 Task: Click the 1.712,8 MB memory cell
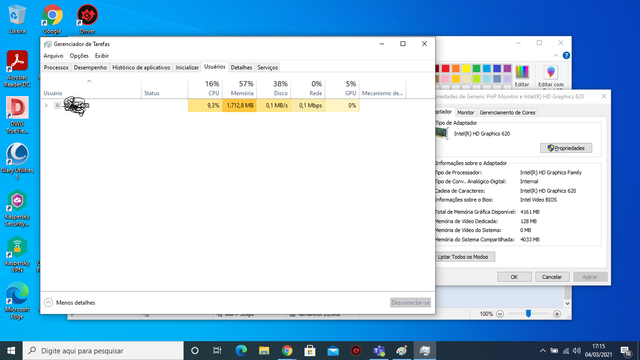tap(240, 105)
